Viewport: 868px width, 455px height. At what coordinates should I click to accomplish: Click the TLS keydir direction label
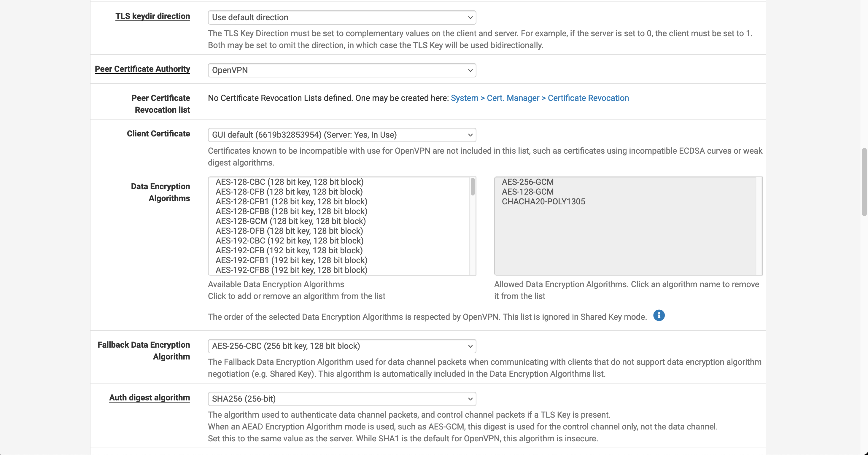click(153, 16)
